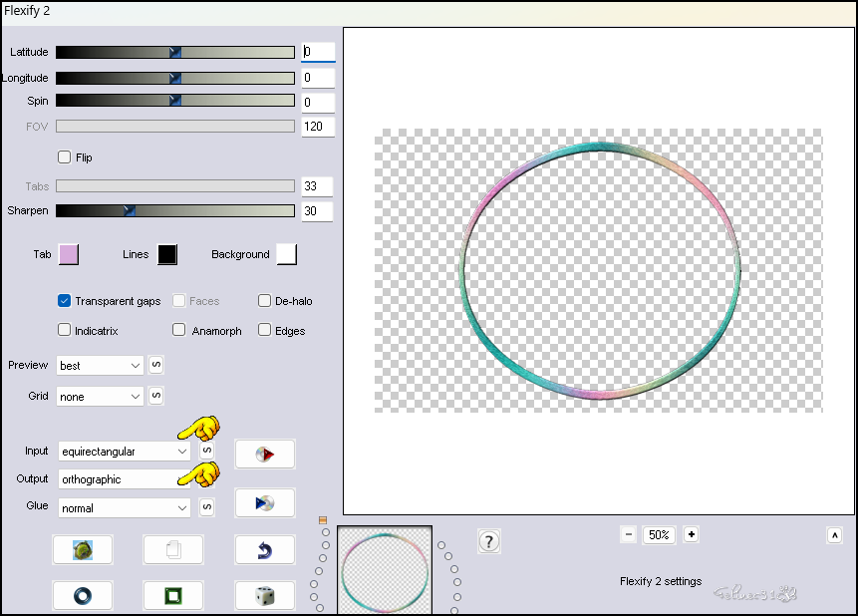Open help with the question mark icon
The width and height of the screenshot is (858, 616).
[488, 541]
